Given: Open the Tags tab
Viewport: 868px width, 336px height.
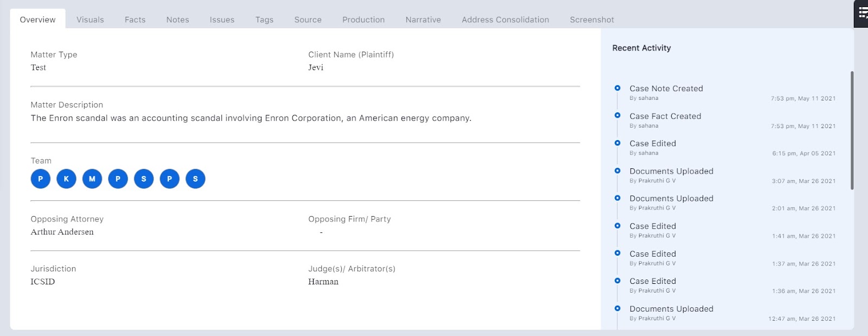Looking at the screenshot, I should [x=264, y=20].
